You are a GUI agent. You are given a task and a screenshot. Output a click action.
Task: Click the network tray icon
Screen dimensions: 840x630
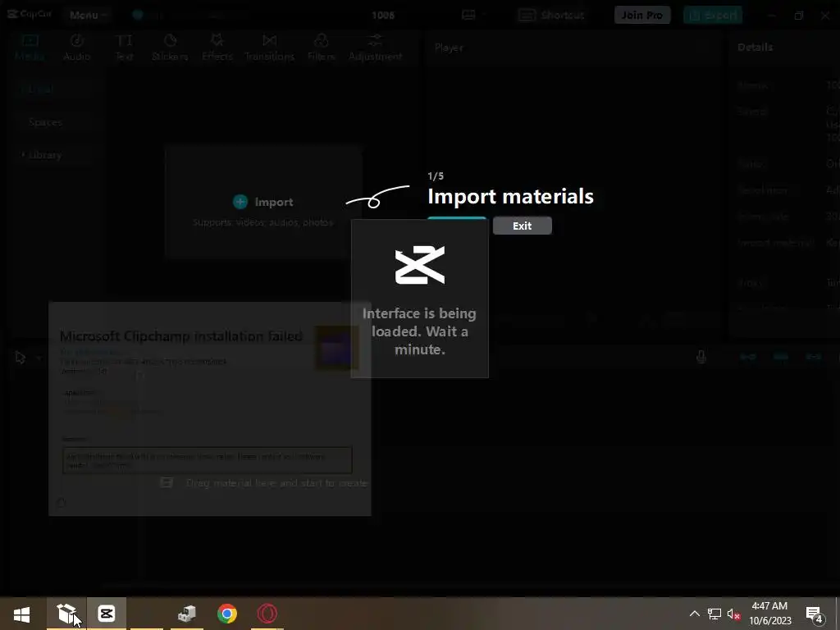pos(714,614)
